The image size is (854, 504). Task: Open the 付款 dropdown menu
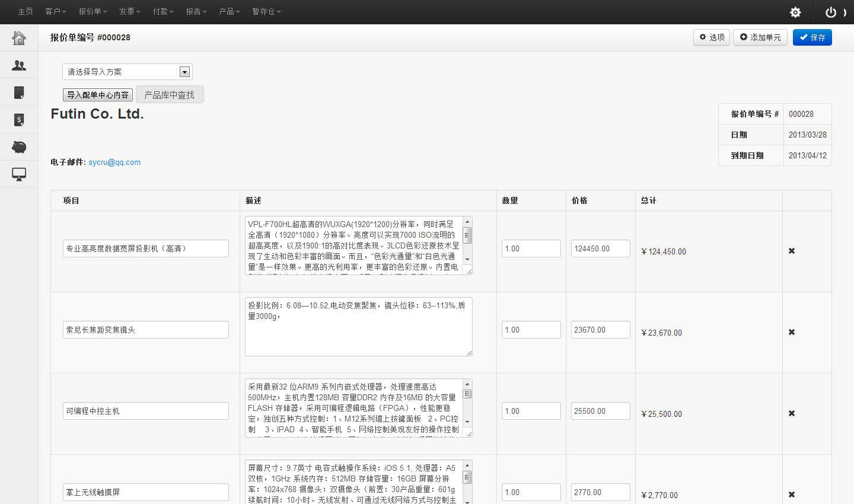point(163,11)
